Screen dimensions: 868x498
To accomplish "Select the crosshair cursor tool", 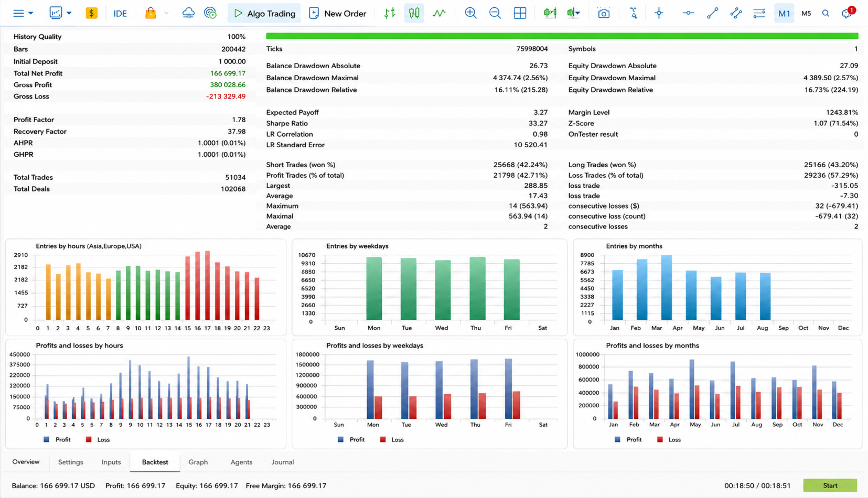I will (659, 13).
